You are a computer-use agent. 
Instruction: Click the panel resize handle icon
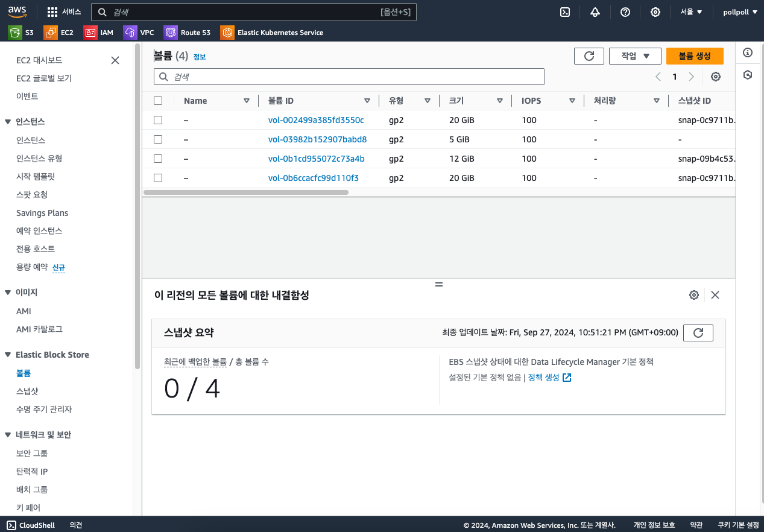pyautogui.click(x=439, y=284)
